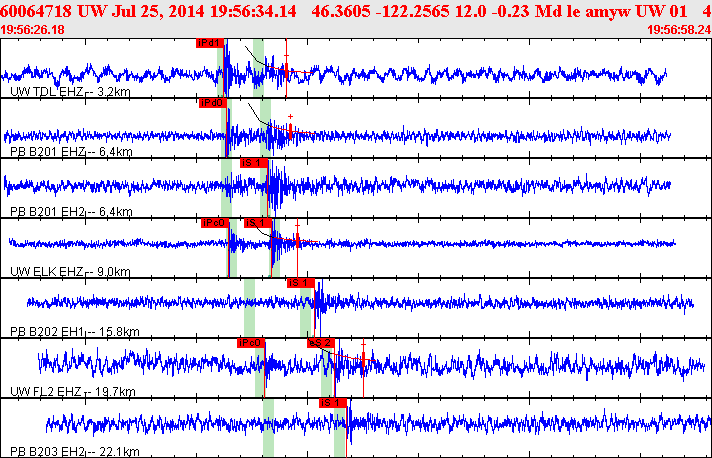Select the red coda cross on FL2 trace
This screenshot has height=458, width=712.
[x=363, y=345]
